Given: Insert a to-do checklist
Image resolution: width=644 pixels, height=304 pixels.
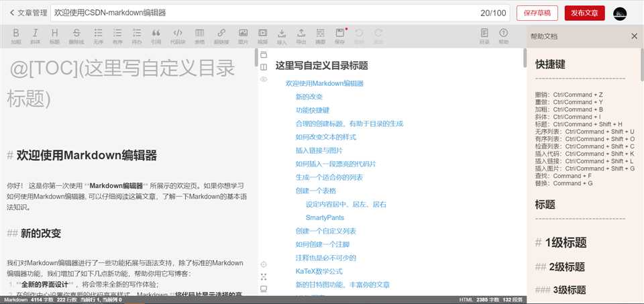Looking at the screenshot, I should tap(137, 36).
